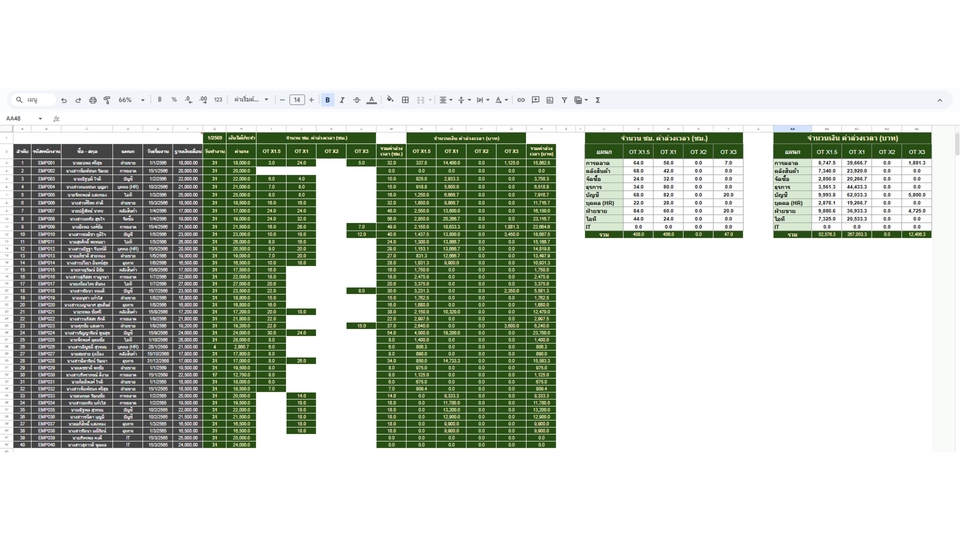Toggle Bold formatting
This screenshot has width=960, height=540.
327,100
